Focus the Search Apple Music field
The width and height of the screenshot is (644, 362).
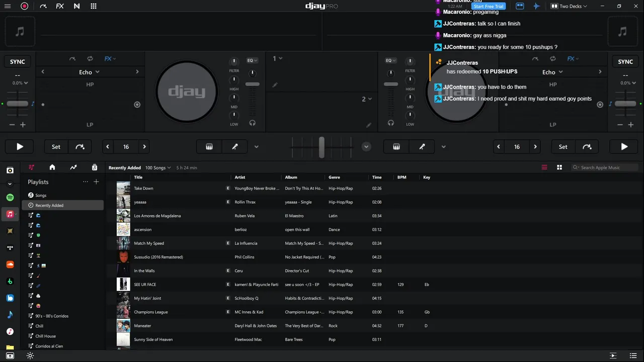605,167
